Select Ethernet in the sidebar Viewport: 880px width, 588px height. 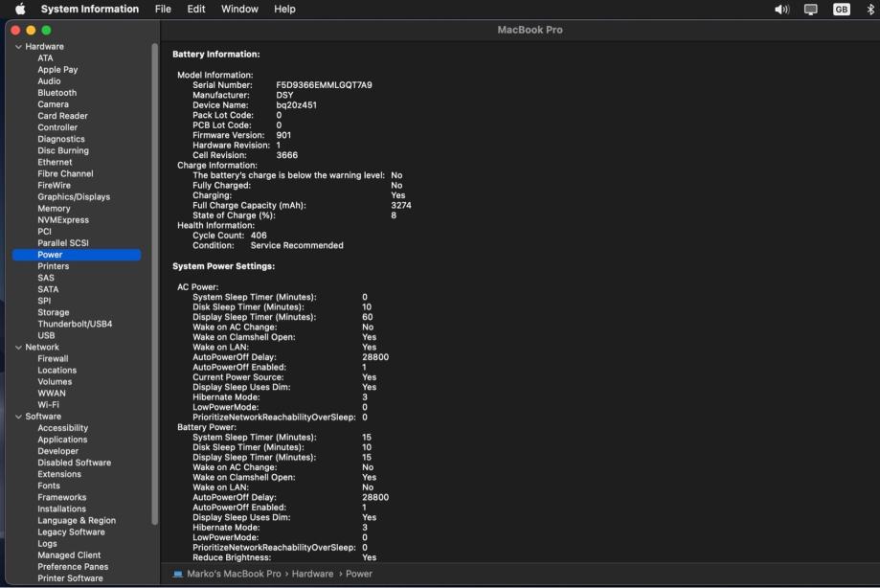55,162
